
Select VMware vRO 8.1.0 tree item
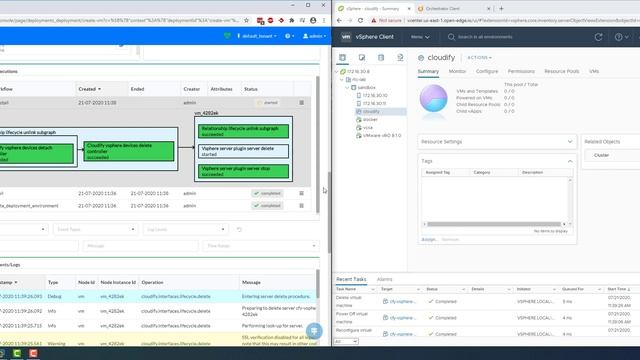(381, 136)
